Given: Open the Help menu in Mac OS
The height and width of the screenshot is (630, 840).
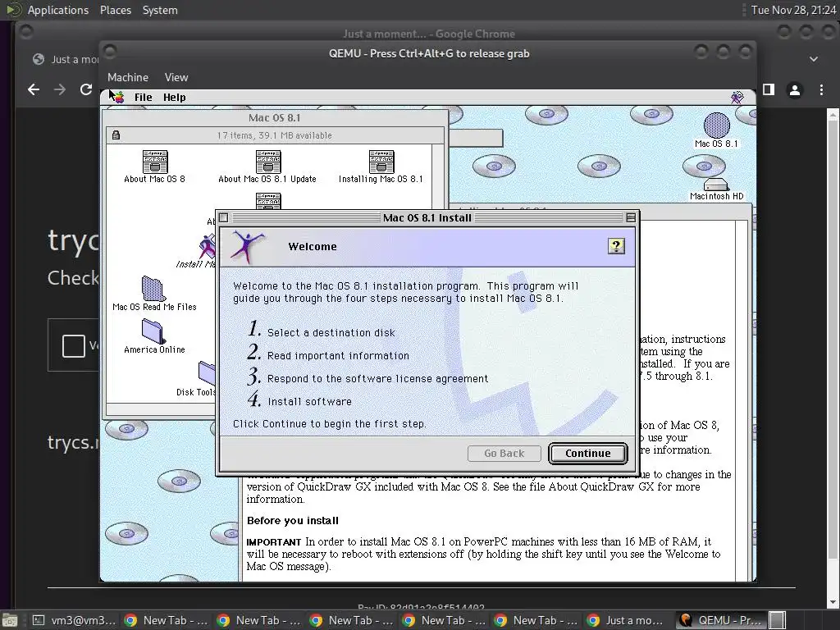Looking at the screenshot, I should click(x=174, y=97).
